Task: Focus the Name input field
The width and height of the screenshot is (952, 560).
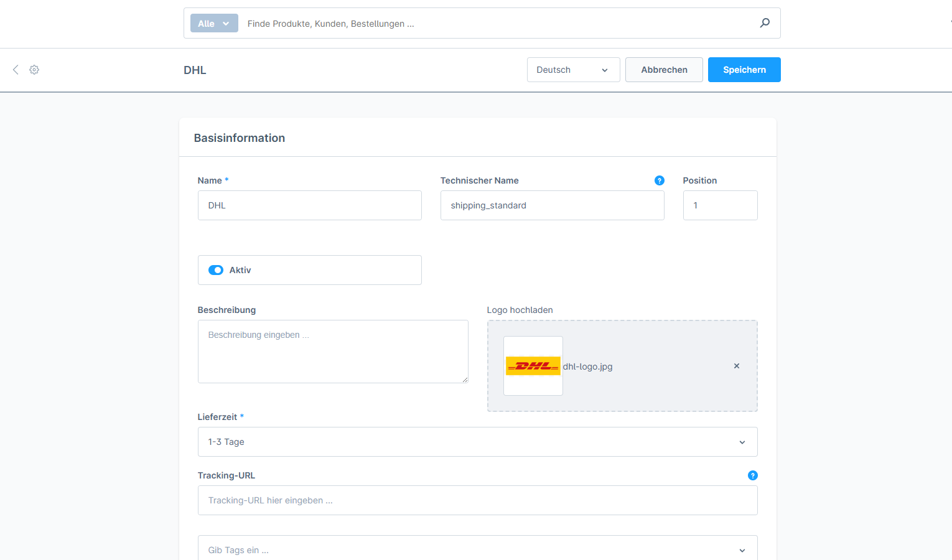Action: [309, 205]
